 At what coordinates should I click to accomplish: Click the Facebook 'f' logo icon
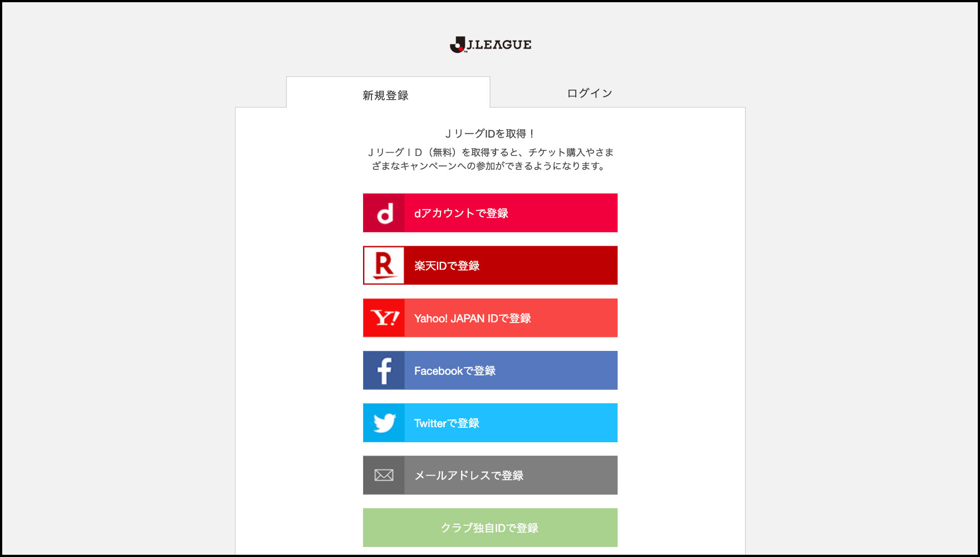point(384,370)
